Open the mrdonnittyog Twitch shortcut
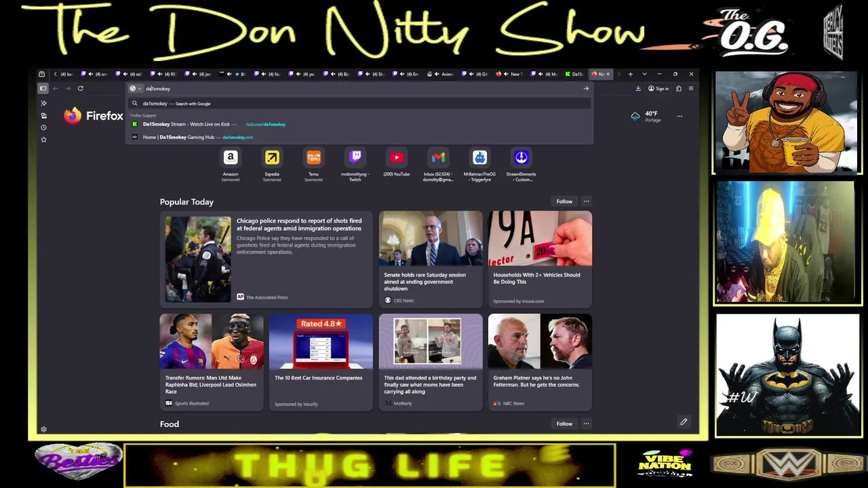Screen dimensions: 868x488 (x=355, y=165)
